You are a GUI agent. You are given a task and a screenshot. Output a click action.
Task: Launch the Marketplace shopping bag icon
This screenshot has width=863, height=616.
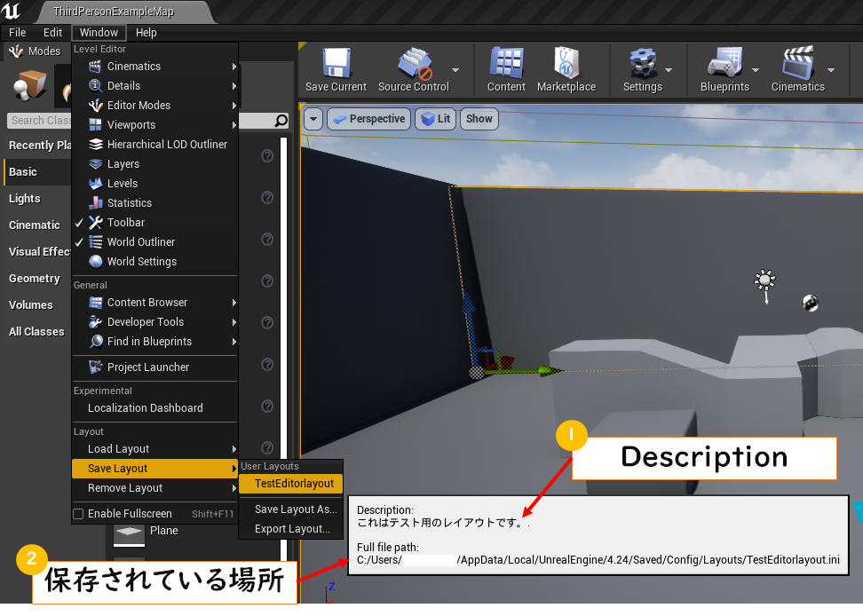click(566, 63)
